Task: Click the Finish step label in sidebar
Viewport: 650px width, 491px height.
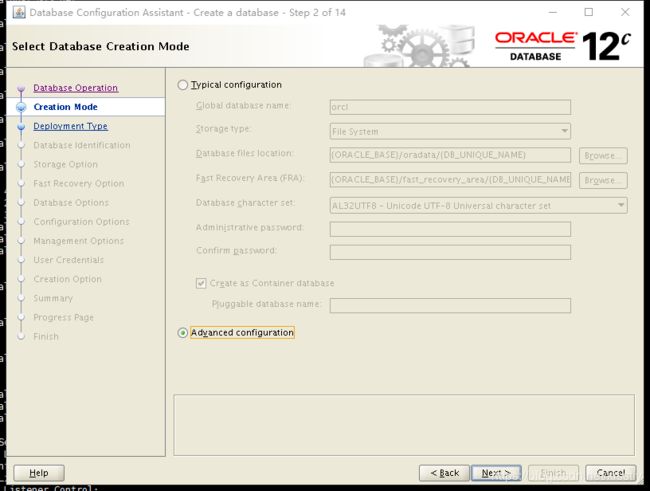Action: (46, 336)
